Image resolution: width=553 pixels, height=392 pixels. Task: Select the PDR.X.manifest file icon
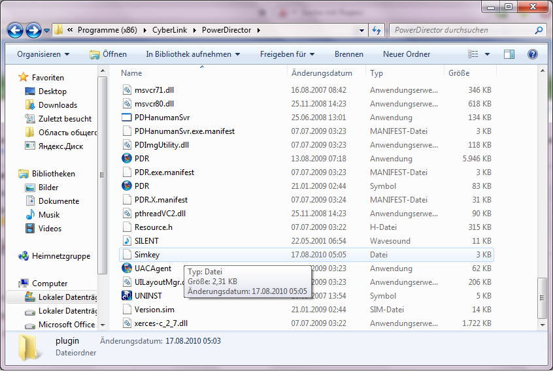pos(127,200)
